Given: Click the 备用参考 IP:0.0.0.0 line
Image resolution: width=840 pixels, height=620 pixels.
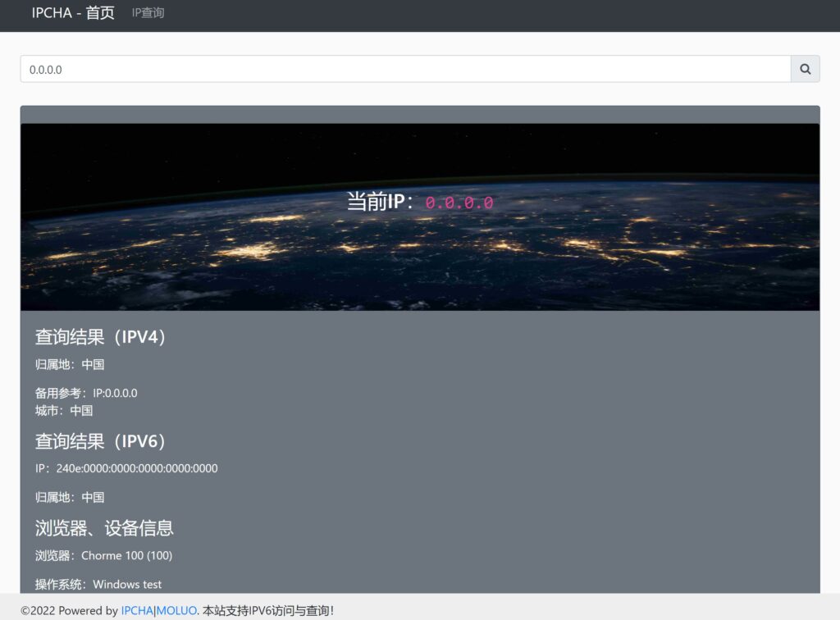Looking at the screenshot, I should click(86, 393).
